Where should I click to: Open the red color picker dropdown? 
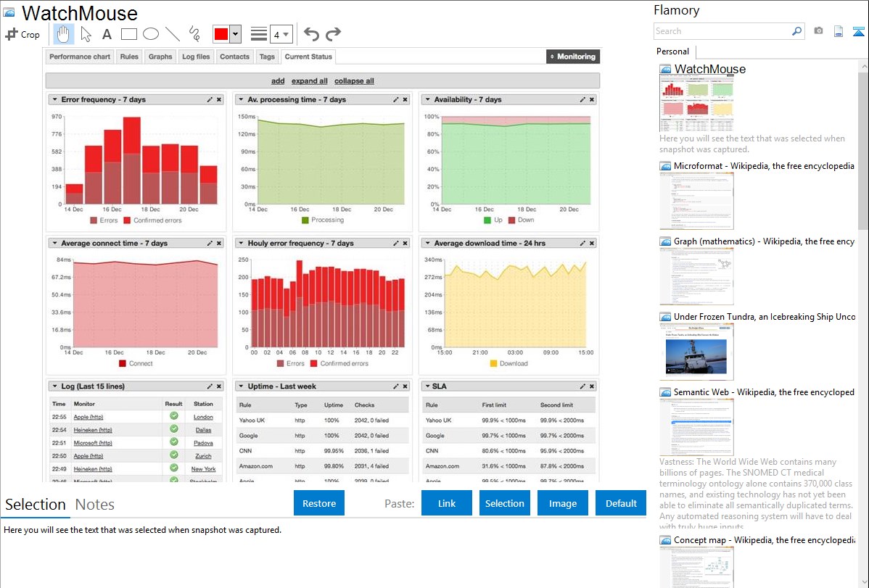235,34
